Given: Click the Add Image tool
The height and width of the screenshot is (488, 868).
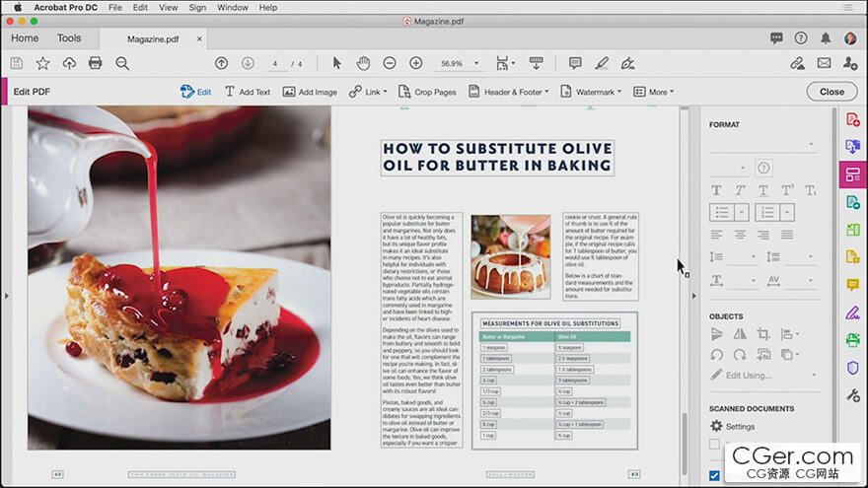Looking at the screenshot, I should 310,92.
